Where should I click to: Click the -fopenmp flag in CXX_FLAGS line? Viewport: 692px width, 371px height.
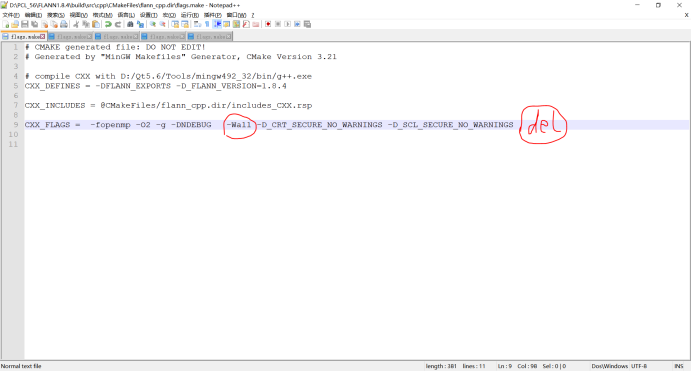point(110,125)
